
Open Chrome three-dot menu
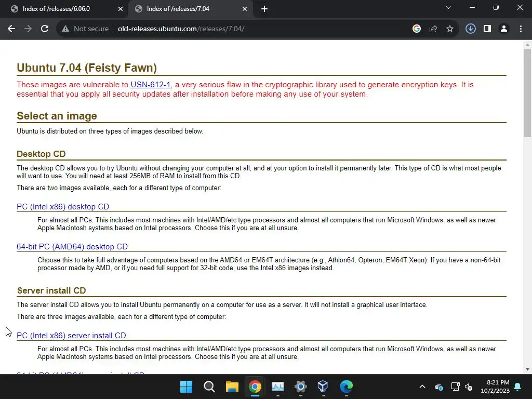click(521, 29)
